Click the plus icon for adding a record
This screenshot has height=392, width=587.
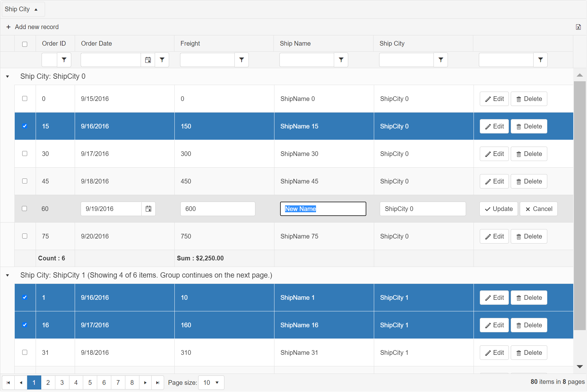(8, 27)
